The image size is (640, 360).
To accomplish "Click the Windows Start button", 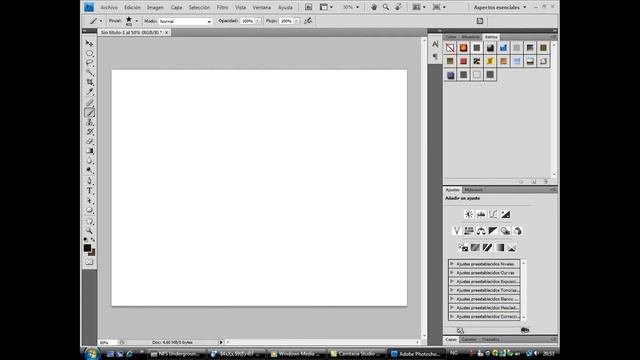I will point(92,353).
